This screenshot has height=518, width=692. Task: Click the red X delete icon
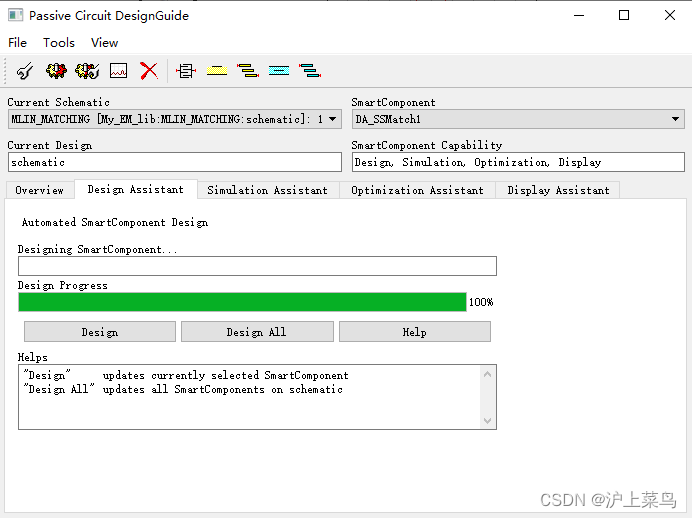point(149,71)
